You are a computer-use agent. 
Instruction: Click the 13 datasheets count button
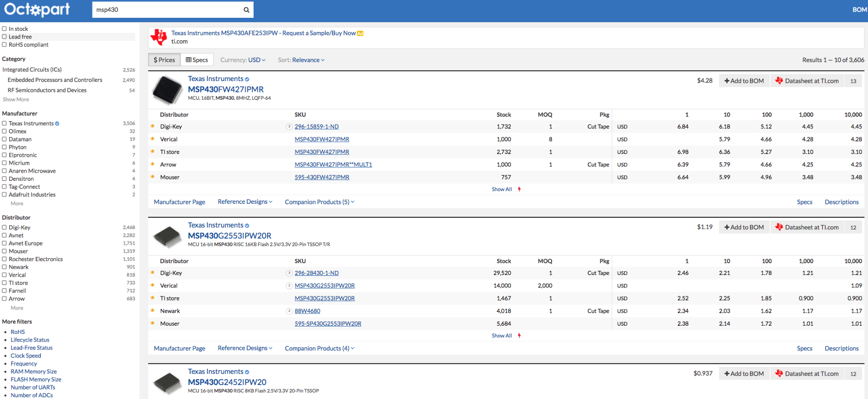pos(853,81)
